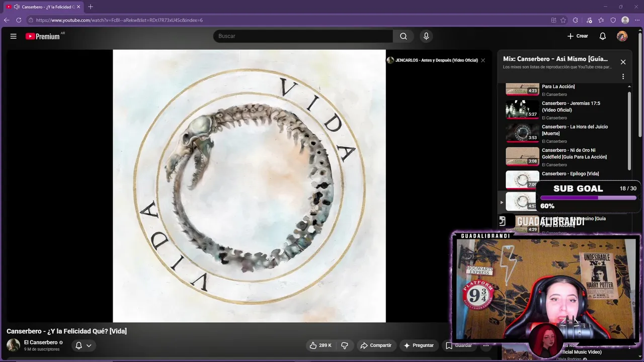Viewport: 644px width, 362px height.
Task: Go back with browser back arrow
Action: (x=7, y=20)
